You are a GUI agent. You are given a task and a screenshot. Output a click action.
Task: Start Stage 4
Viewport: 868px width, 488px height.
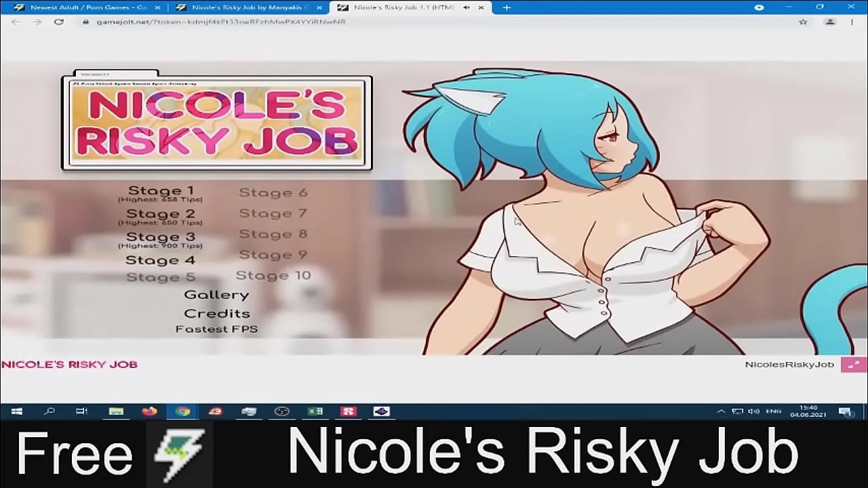click(161, 260)
